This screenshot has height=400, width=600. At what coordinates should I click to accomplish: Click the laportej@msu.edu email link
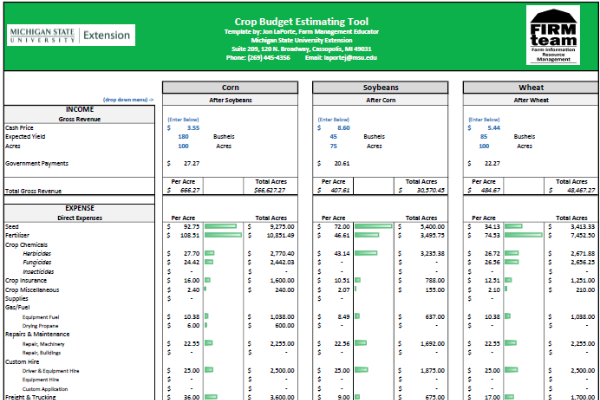pos(357,58)
